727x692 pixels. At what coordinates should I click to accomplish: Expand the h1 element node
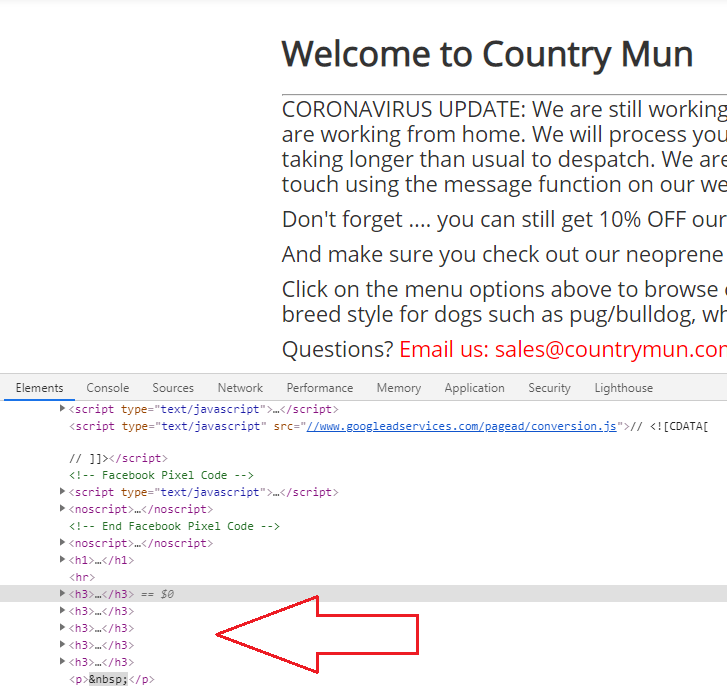[62, 559]
